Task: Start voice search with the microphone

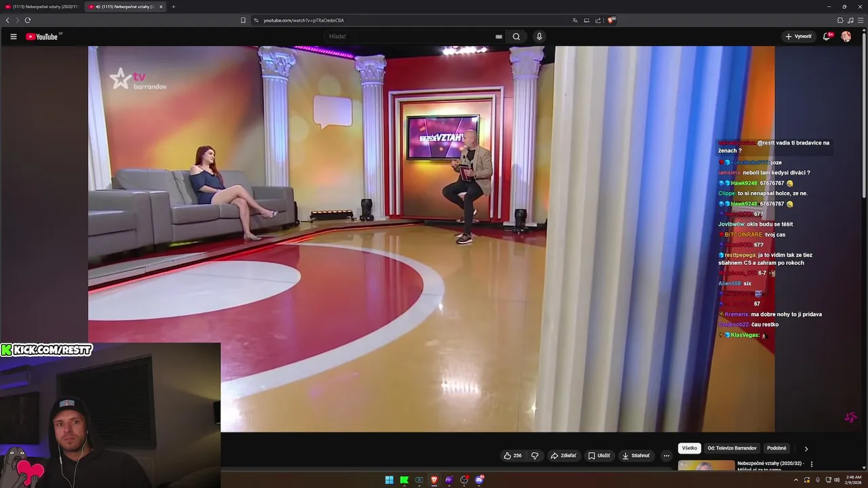Action: click(x=539, y=37)
